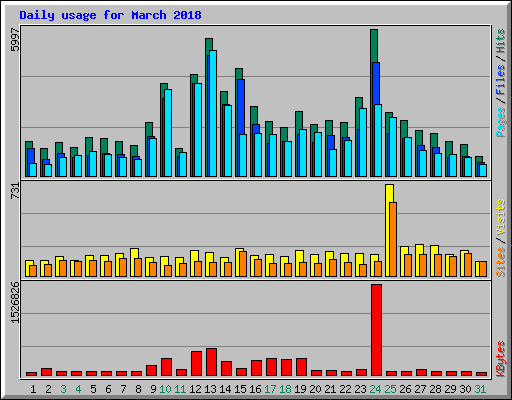Click the green day label 18
The image size is (512, 400).
(285, 389)
